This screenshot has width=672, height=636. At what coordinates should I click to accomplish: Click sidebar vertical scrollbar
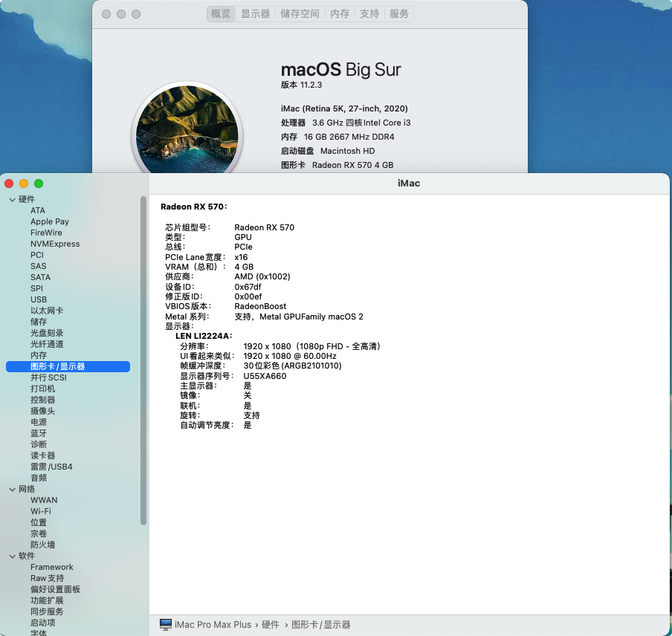point(143,360)
